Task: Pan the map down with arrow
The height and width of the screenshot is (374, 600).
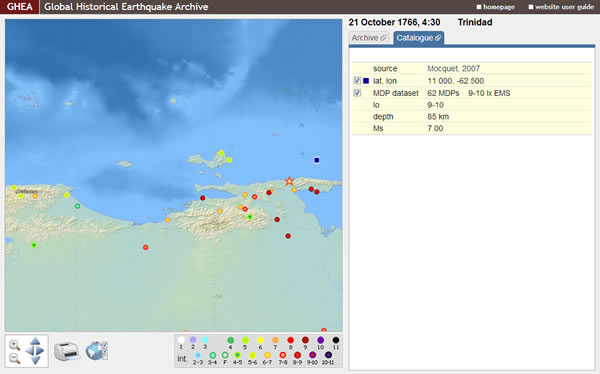Action: coord(35,360)
